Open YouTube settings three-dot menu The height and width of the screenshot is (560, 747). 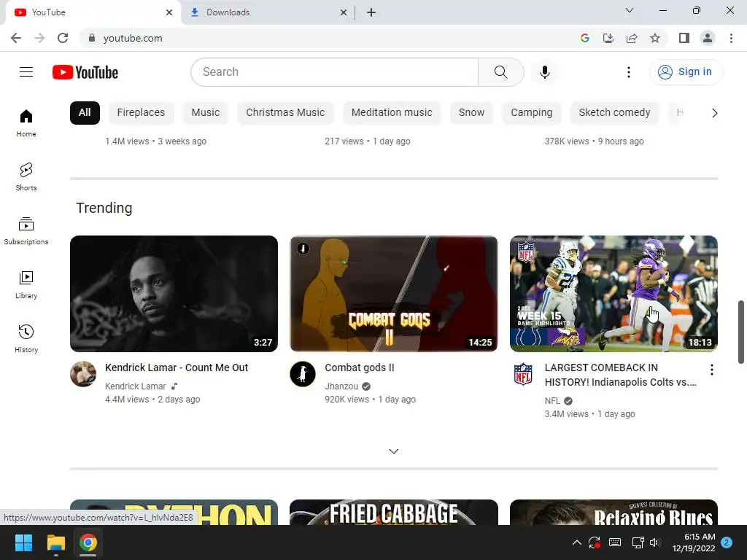click(x=628, y=72)
